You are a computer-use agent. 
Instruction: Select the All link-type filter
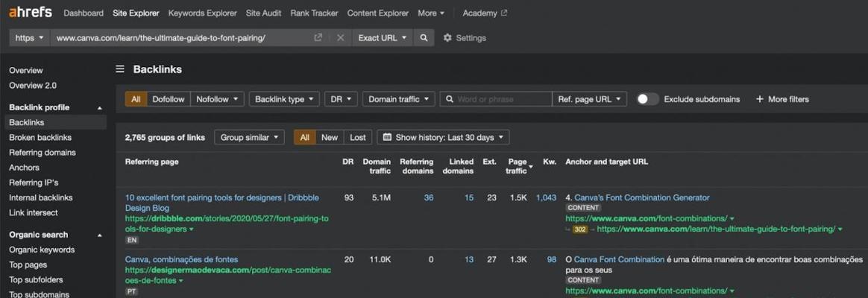(136, 99)
